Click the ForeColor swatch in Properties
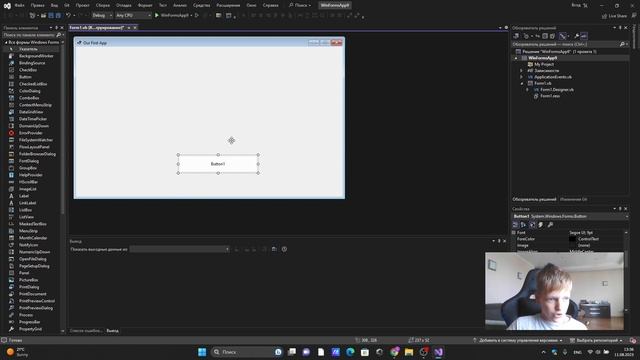The image size is (640, 360). click(573, 239)
